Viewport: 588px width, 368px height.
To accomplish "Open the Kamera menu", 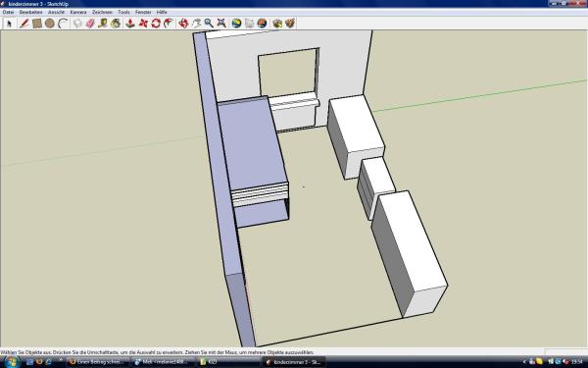I will pos(78,12).
